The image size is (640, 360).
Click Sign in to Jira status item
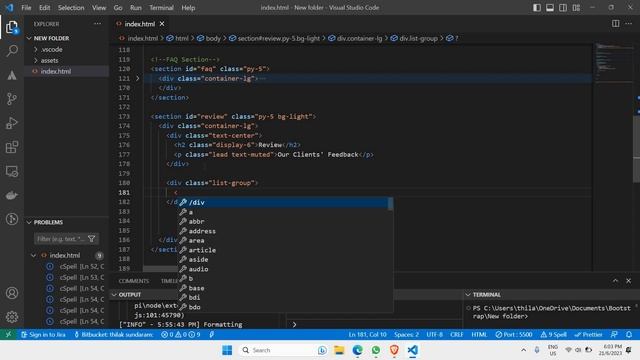(43, 334)
